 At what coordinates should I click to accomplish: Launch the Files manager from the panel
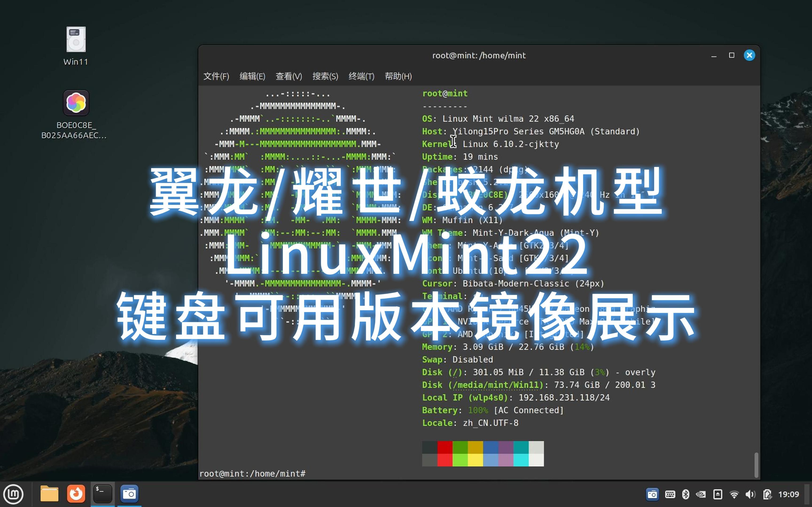point(49,494)
